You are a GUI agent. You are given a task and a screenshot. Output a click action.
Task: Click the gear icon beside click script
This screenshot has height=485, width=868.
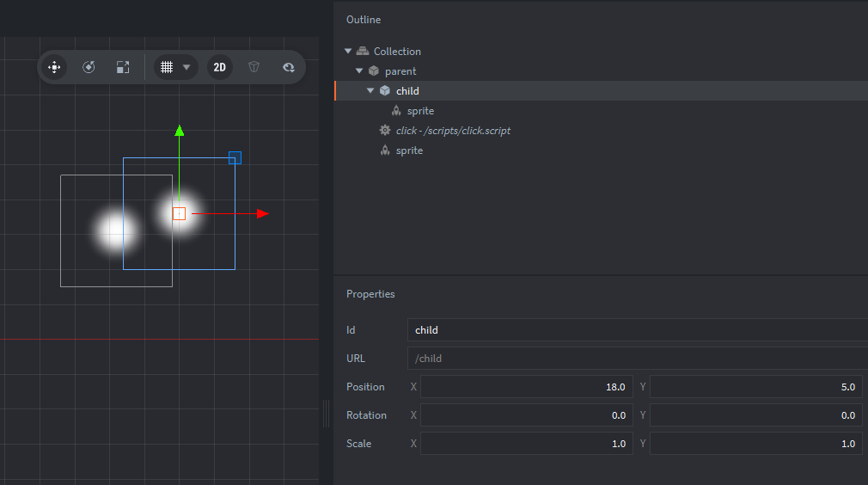click(385, 131)
